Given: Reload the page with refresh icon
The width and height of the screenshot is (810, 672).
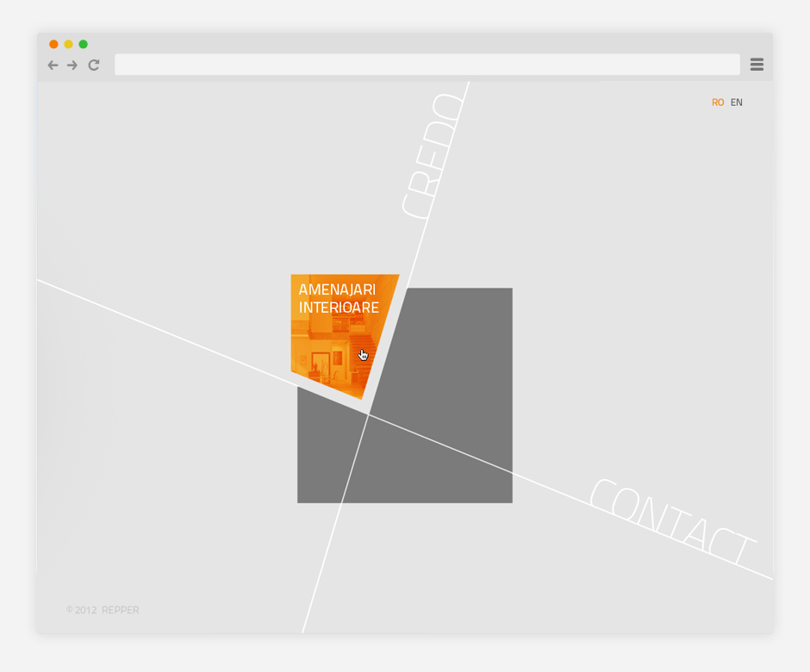Looking at the screenshot, I should (94, 65).
